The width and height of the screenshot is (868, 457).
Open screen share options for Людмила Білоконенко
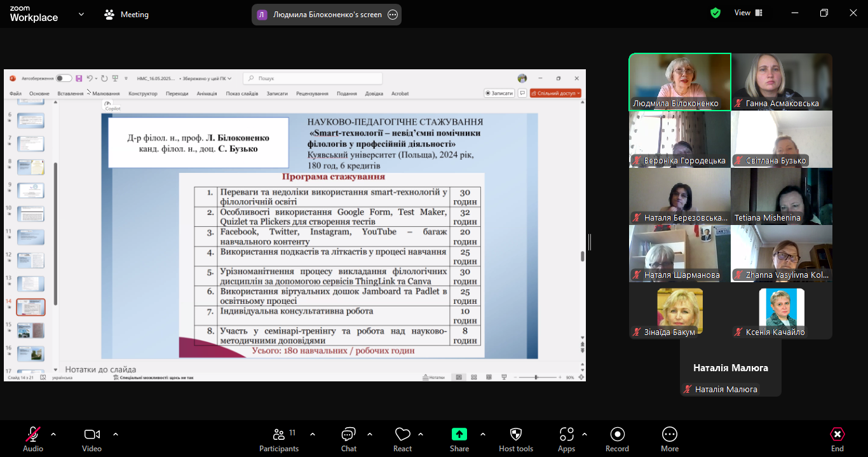[393, 15]
